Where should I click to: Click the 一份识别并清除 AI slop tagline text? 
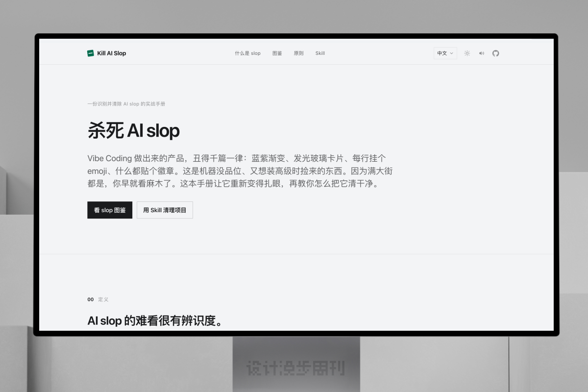[126, 104]
